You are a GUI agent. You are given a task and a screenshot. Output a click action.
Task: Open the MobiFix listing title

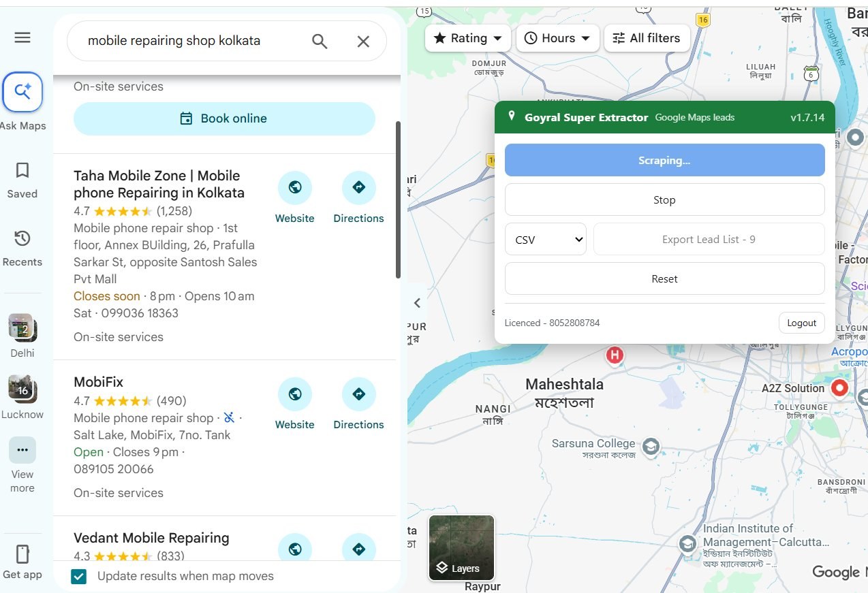[98, 382]
